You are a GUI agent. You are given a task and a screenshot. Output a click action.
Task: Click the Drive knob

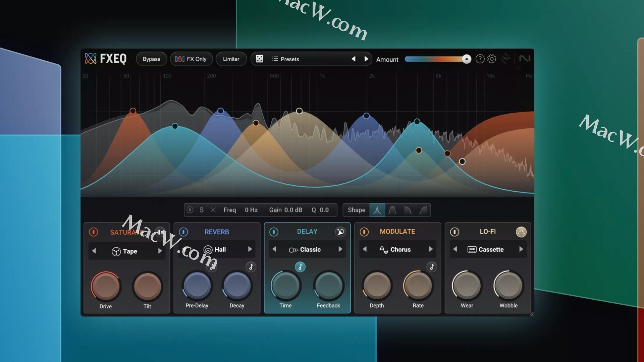tap(106, 287)
